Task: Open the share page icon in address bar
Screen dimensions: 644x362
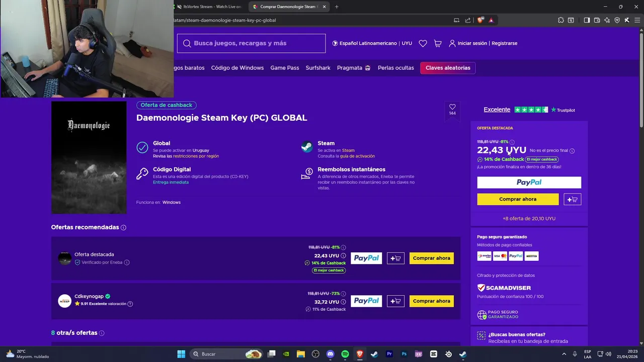Action: tap(468, 20)
